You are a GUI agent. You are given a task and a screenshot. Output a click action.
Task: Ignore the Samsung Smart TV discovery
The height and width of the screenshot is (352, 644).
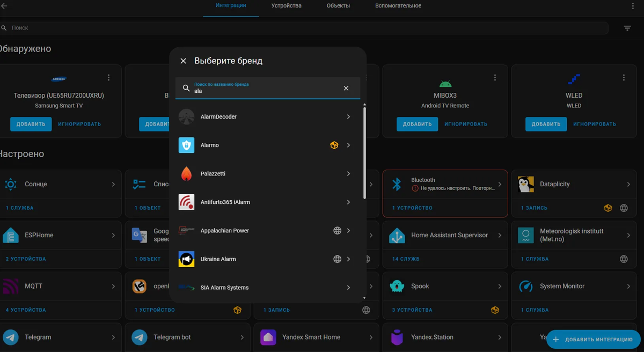coord(79,124)
